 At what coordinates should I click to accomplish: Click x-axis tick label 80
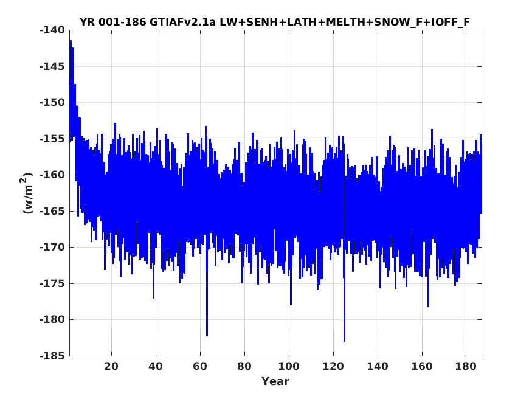click(x=244, y=366)
